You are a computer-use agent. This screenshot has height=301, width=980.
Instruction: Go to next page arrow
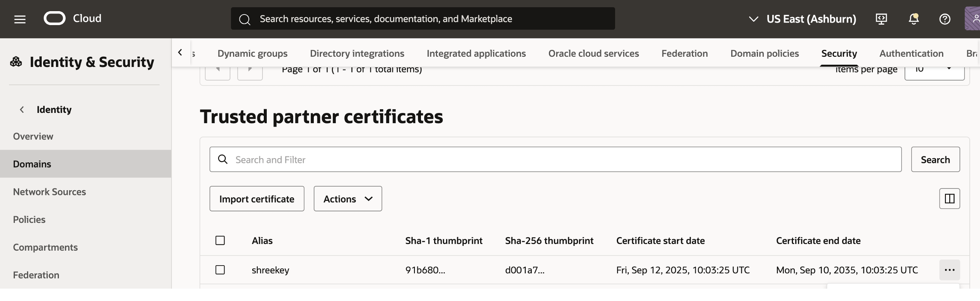tap(250, 71)
